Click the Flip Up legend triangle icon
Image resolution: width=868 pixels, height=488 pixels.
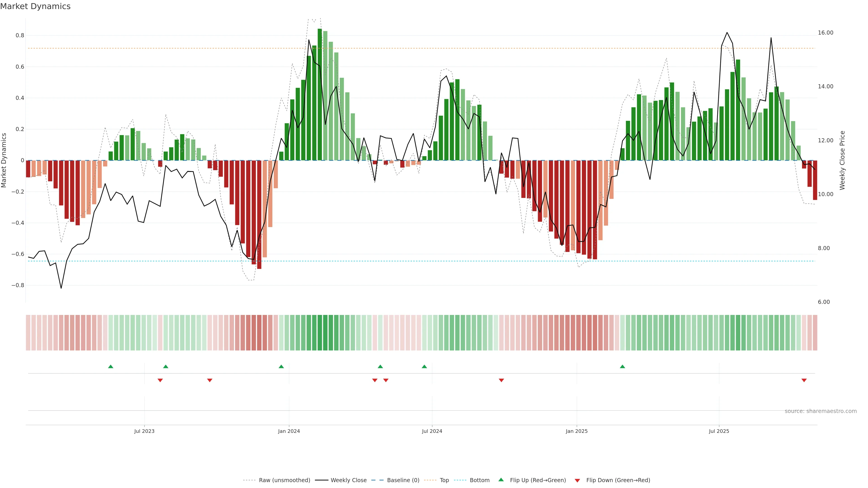tap(501, 480)
